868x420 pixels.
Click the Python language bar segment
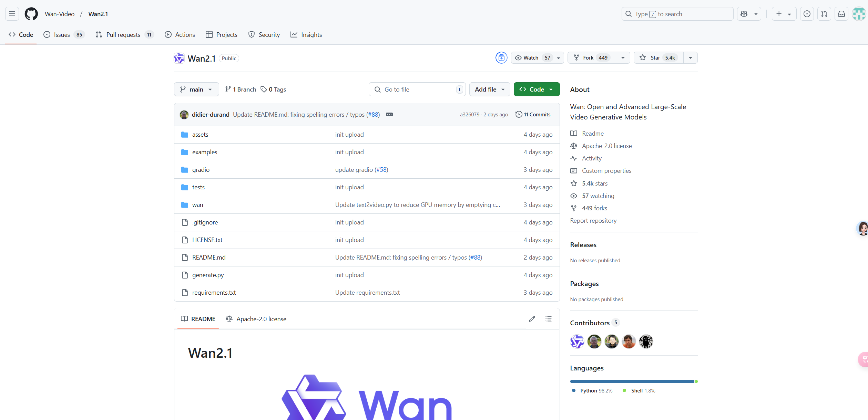[x=632, y=381]
